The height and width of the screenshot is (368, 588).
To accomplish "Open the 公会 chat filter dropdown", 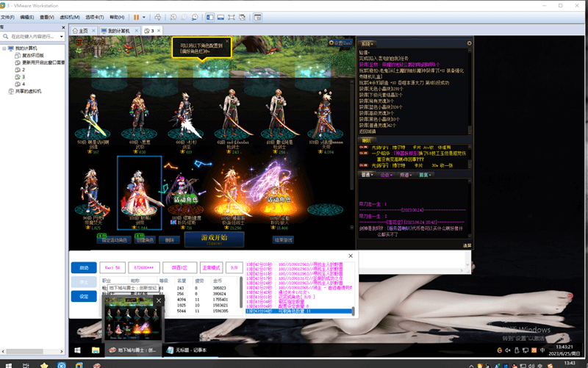I will coord(387,175).
